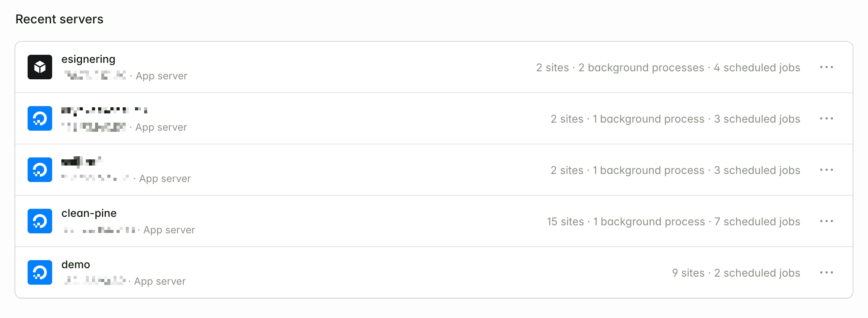Open the three-dot menu for demo
This screenshot has width=868, height=318.
[826, 273]
